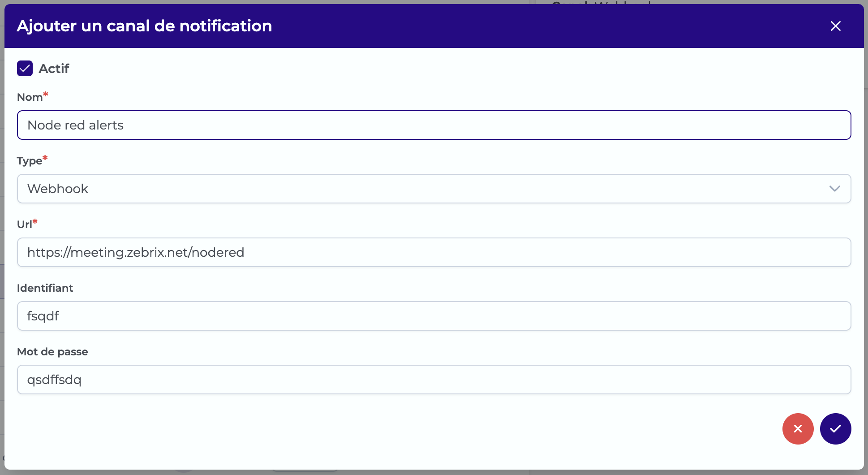Untick the Actif checkbox

[25, 69]
